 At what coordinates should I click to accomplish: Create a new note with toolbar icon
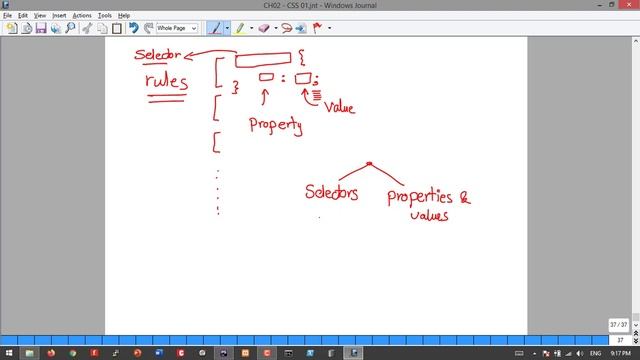(x=12, y=28)
